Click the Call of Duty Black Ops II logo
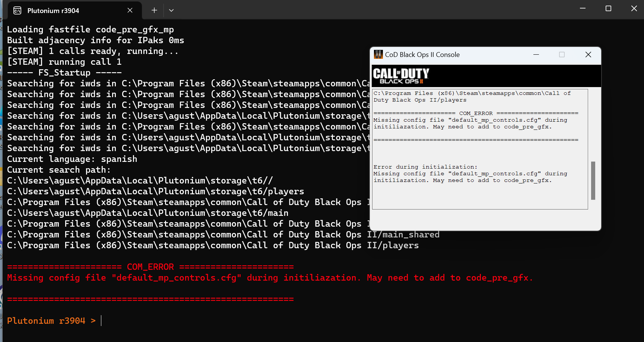This screenshot has width=644, height=342. click(401, 76)
